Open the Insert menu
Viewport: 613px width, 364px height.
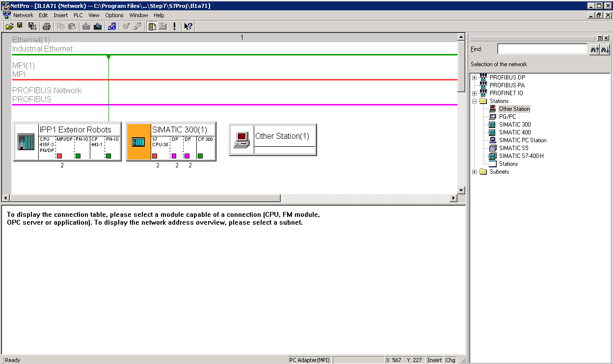(x=61, y=15)
